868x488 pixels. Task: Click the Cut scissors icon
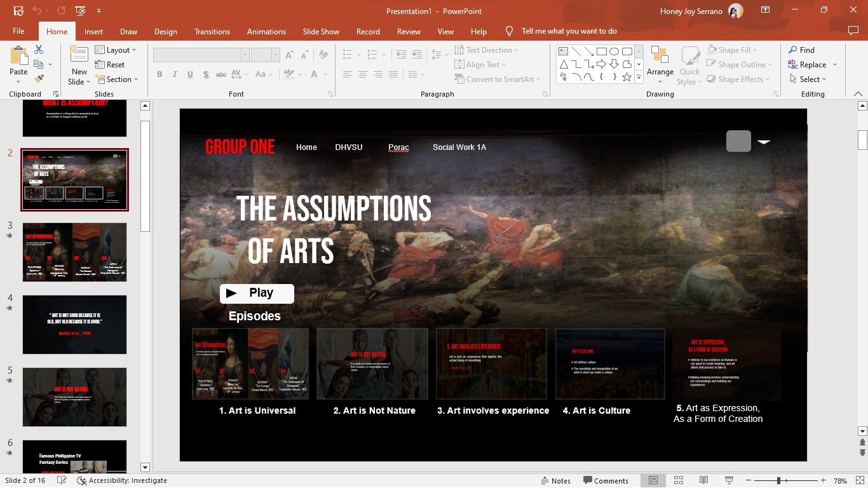coord(39,50)
